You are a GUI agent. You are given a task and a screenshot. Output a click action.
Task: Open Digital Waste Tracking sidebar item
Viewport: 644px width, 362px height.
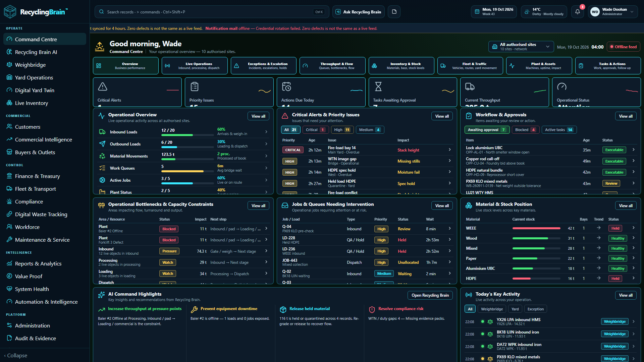coord(45,214)
